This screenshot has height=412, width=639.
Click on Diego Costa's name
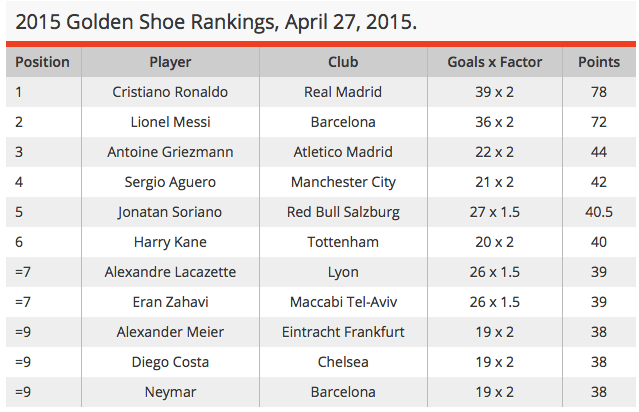170,362
